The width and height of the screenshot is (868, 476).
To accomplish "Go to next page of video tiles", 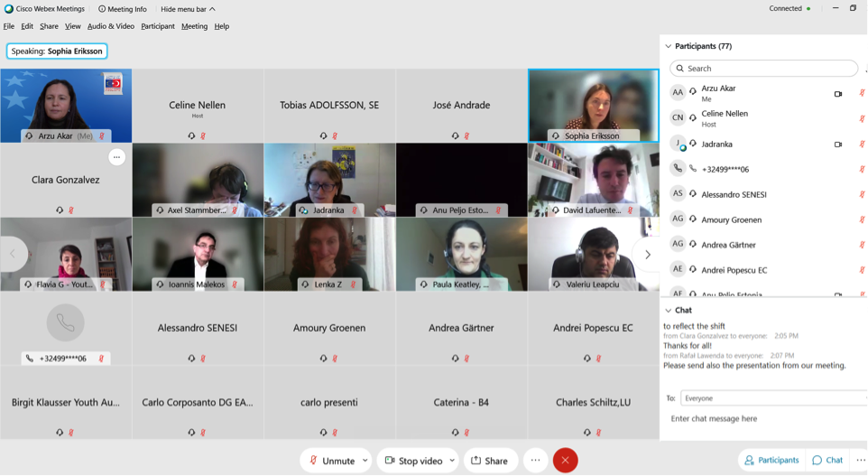I will coord(647,255).
